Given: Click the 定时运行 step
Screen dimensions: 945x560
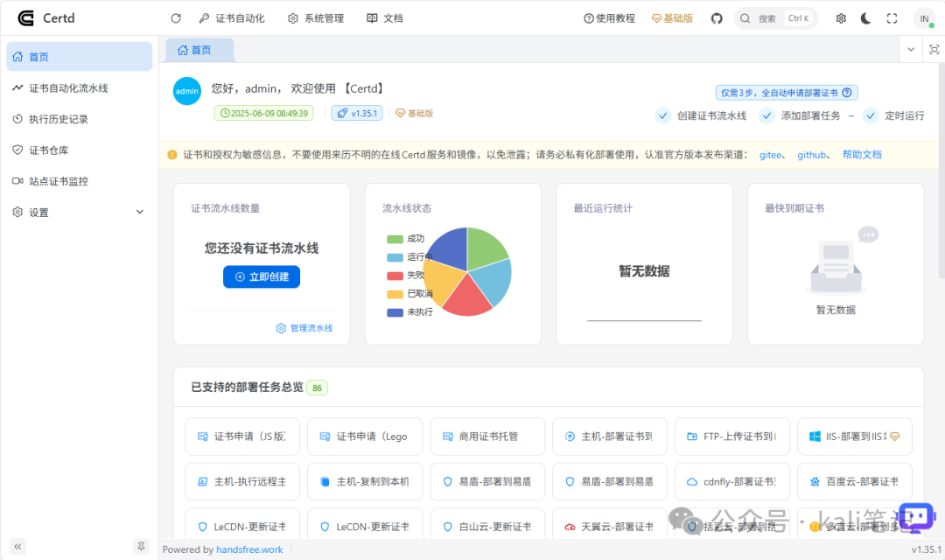Looking at the screenshot, I should pos(893,115).
